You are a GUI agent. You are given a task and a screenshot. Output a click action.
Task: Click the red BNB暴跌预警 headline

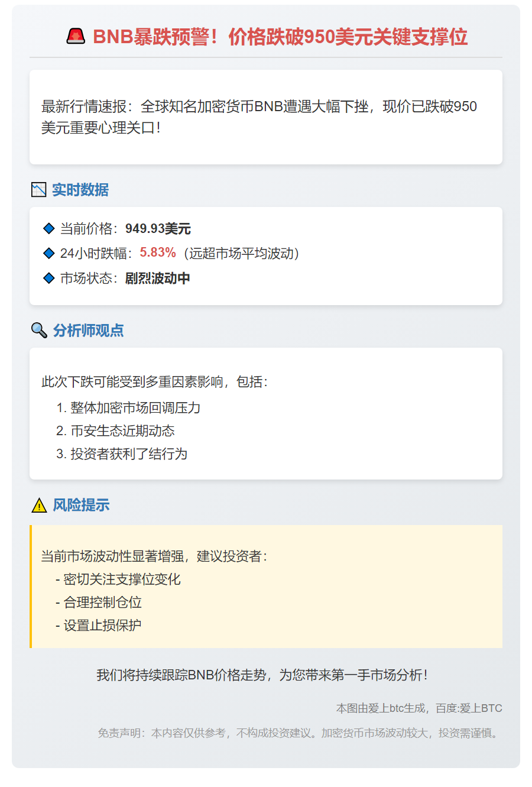pyautogui.click(x=280, y=37)
